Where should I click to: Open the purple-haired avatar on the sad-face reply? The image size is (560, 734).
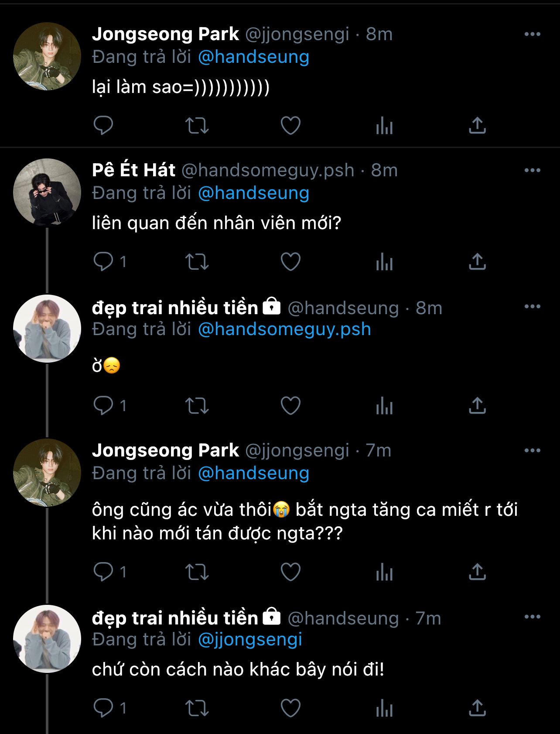point(47,329)
